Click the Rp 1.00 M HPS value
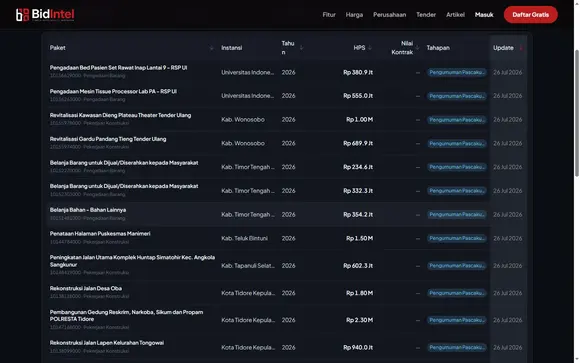The width and height of the screenshot is (580, 363). pyautogui.click(x=359, y=120)
